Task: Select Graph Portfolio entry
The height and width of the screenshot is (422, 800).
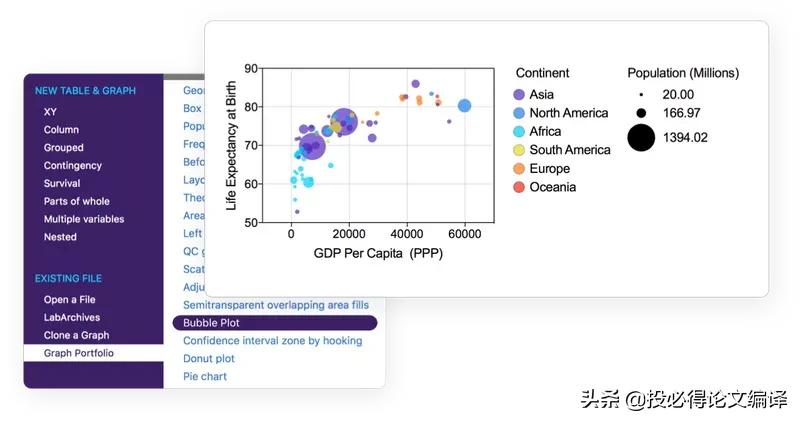Action: [x=78, y=354]
